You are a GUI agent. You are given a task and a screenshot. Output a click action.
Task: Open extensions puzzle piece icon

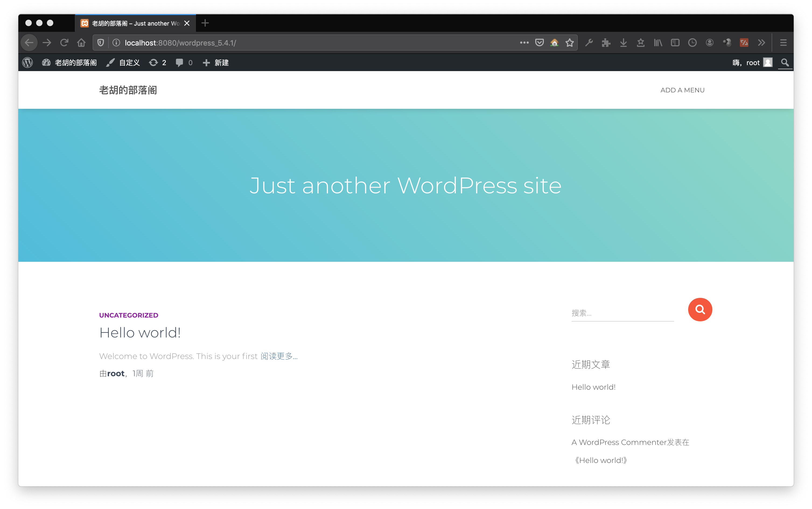click(x=606, y=43)
